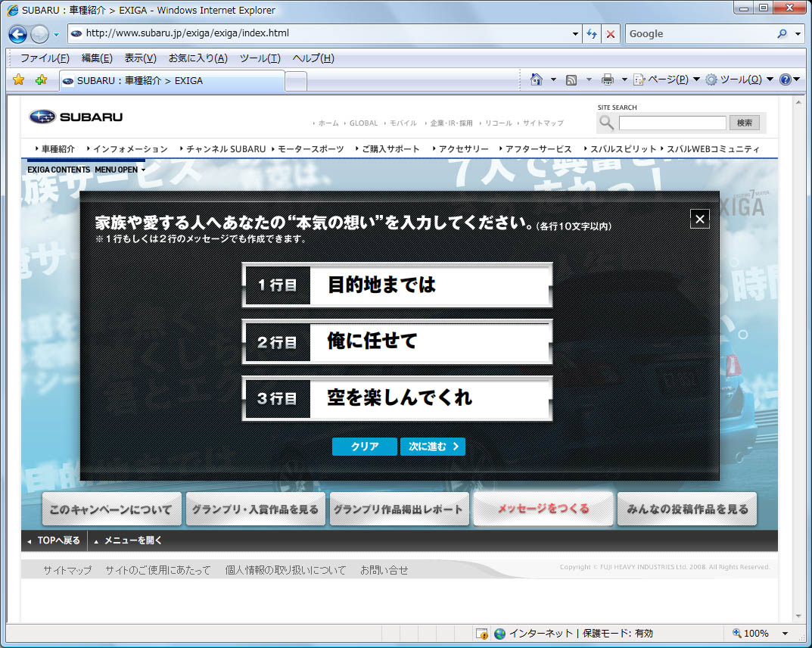
Task: Open the recent pages dropdown beside Forward
Action: (57, 35)
